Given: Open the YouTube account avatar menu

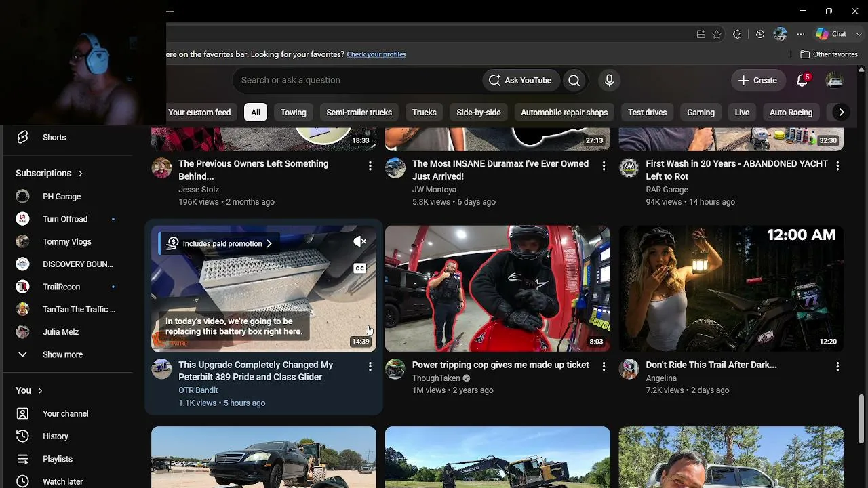Looking at the screenshot, I should pyautogui.click(x=834, y=80).
